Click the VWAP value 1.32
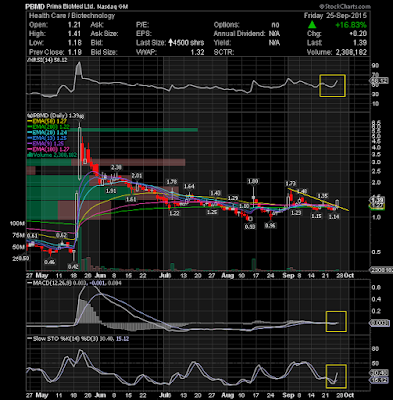This screenshot has width=393, height=400. [x=198, y=52]
